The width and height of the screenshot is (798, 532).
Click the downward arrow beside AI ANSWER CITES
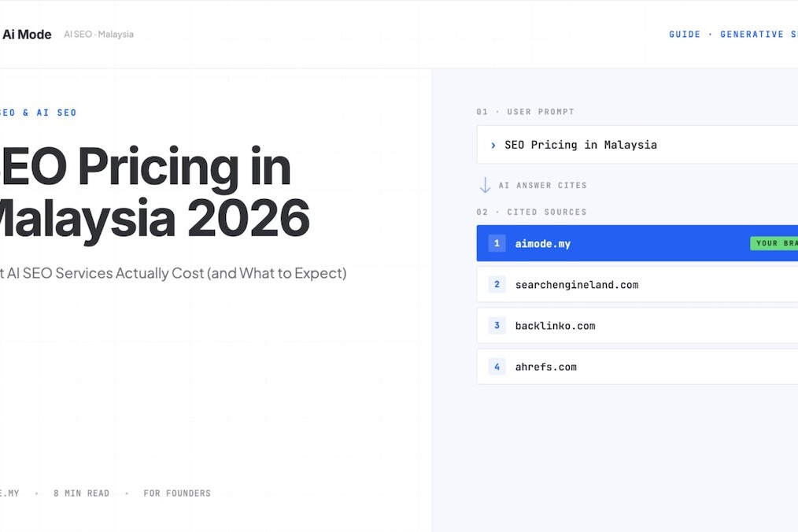(x=486, y=185)
